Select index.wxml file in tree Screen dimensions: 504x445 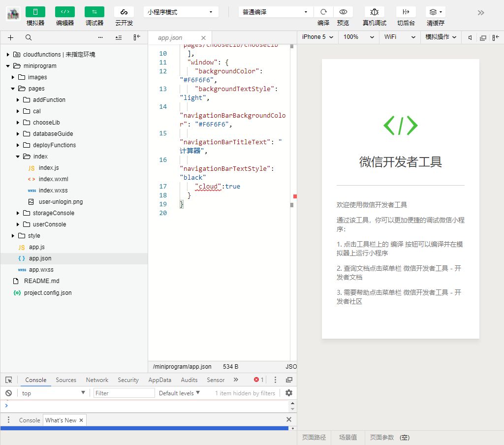coord(53,179)
